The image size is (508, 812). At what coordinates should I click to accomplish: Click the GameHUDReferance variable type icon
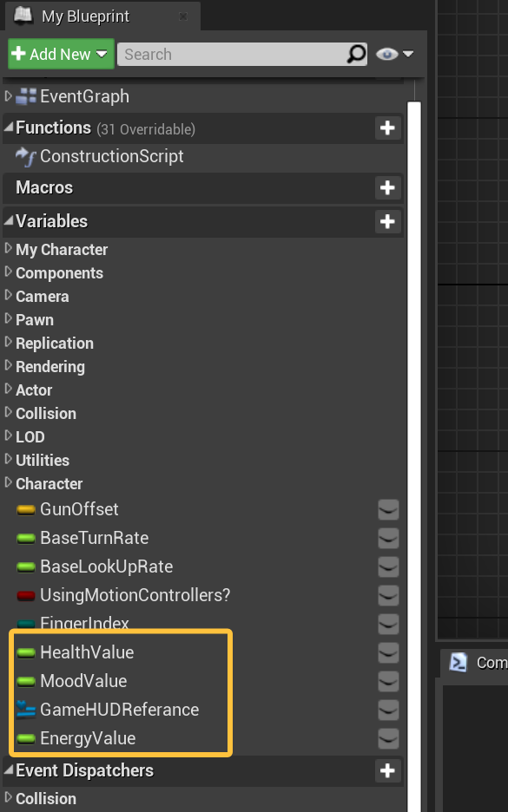pos(25,710)
